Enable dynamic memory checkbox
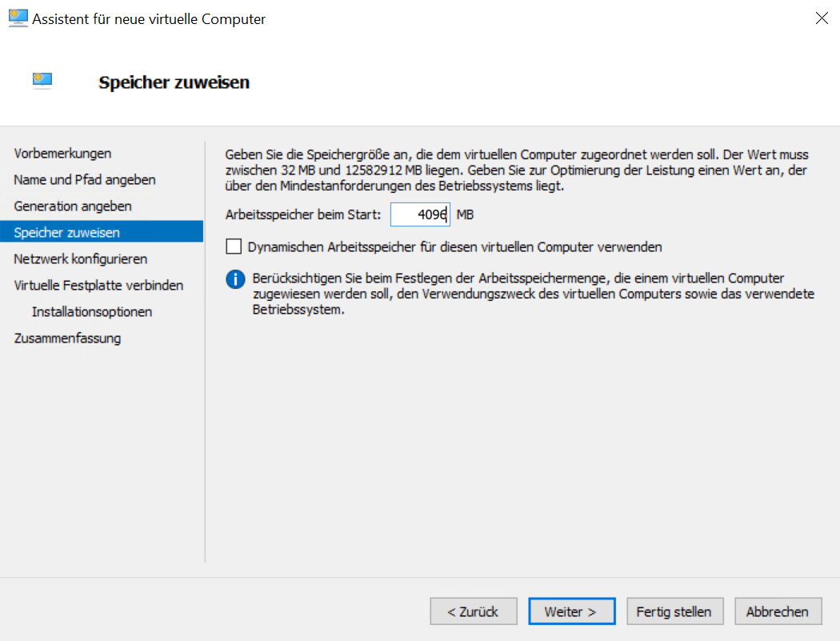840x641 pixels. tap(234, 247)
